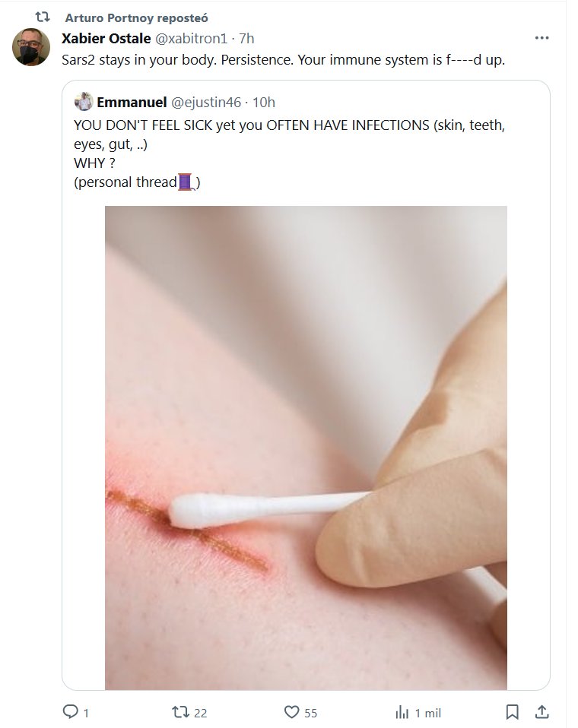Click the Xabier Ostale display name
The width and height of the screenshot is (578, 728).
click(x=106, y=38)
